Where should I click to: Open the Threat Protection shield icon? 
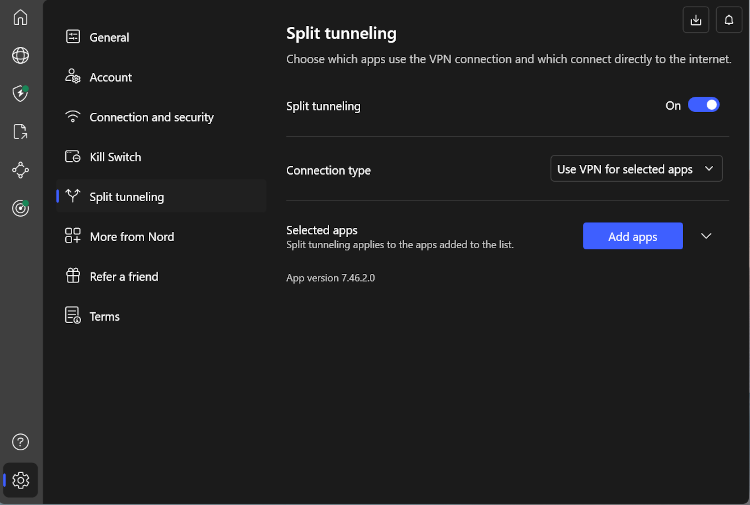pos(20,94)
